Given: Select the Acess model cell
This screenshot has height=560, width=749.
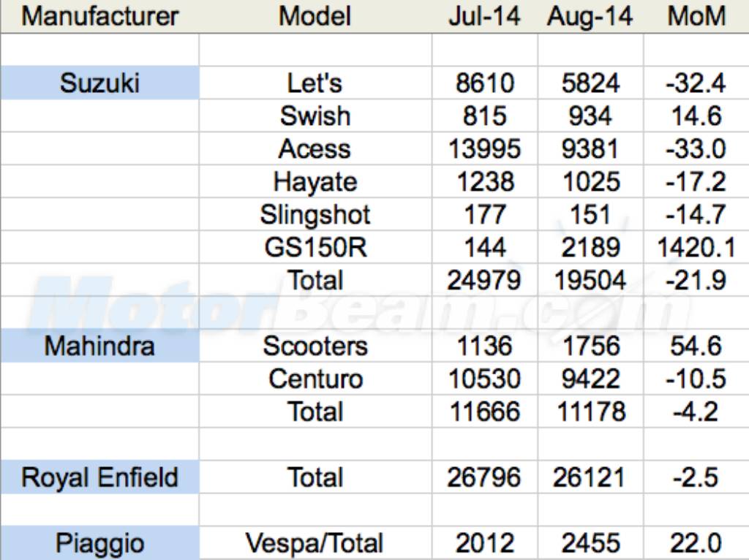Looking at the screenshot, I should [x=315, y=149].
